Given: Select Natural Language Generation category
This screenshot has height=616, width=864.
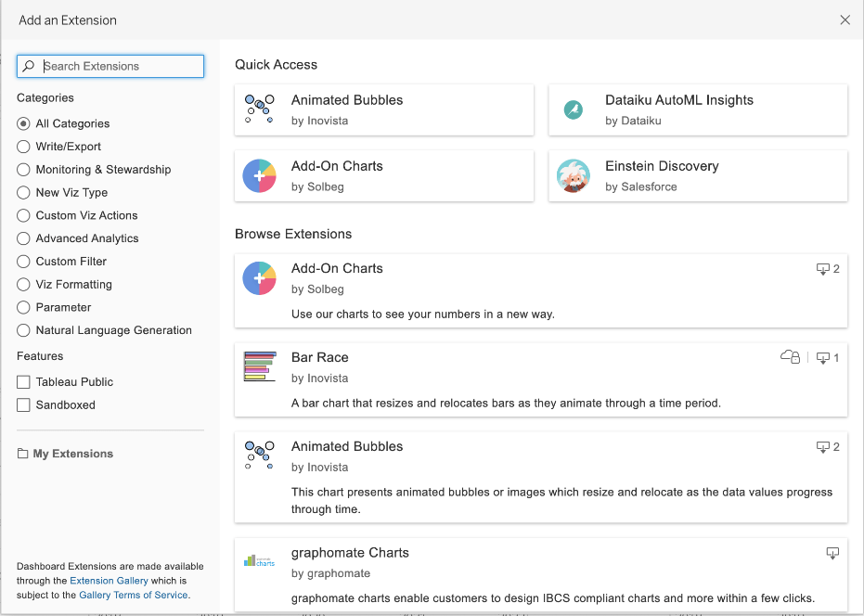Looking at the screenshot, I should [24, 330].
